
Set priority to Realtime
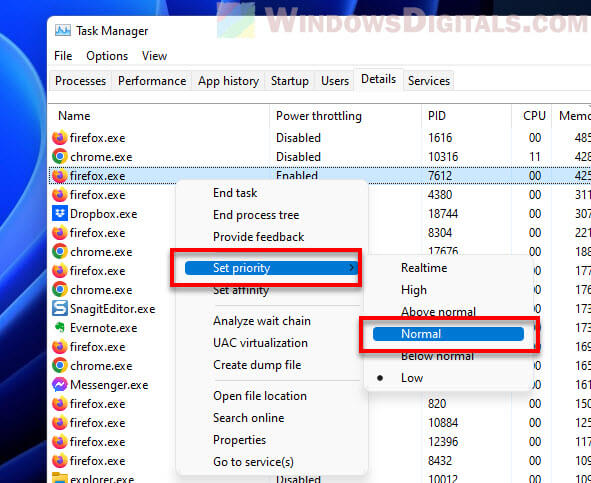(x=424, y=268)
